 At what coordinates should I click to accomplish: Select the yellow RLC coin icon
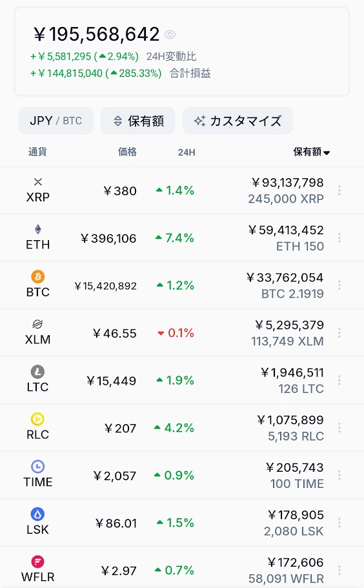click(x=38, y=420)
